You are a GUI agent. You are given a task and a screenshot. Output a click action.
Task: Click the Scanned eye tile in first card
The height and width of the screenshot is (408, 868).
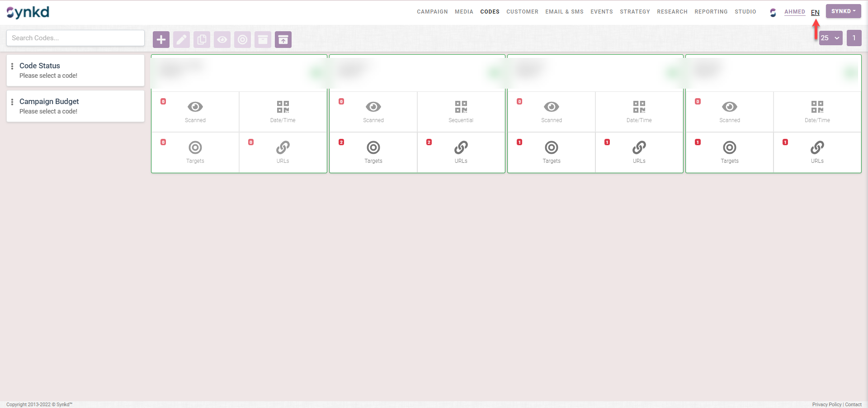pos(195,112)
